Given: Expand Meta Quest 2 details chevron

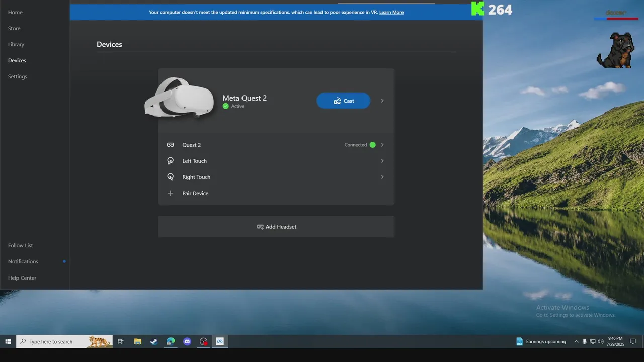Looking at the screenshot, I should [382, 101].
